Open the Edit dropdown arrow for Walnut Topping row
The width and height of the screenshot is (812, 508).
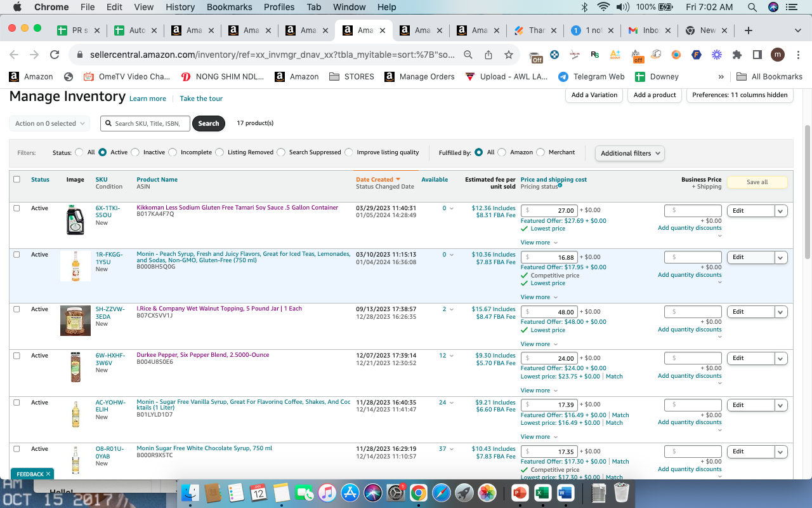[781, 312]
